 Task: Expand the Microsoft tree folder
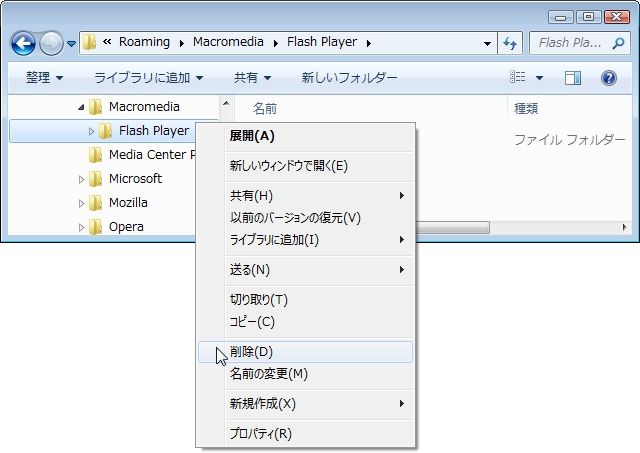81,179
